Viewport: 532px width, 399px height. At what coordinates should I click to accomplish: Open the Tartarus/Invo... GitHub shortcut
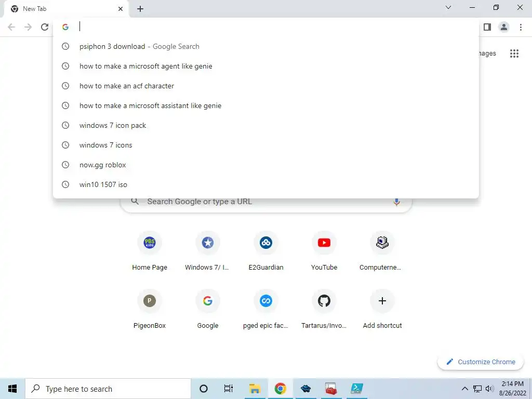click(324, 309)
